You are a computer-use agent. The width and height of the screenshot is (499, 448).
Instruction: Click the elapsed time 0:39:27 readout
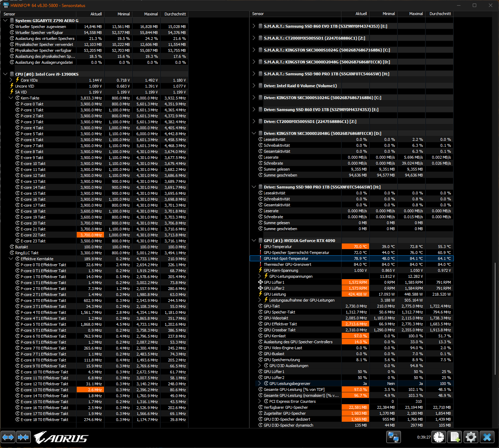424,437
